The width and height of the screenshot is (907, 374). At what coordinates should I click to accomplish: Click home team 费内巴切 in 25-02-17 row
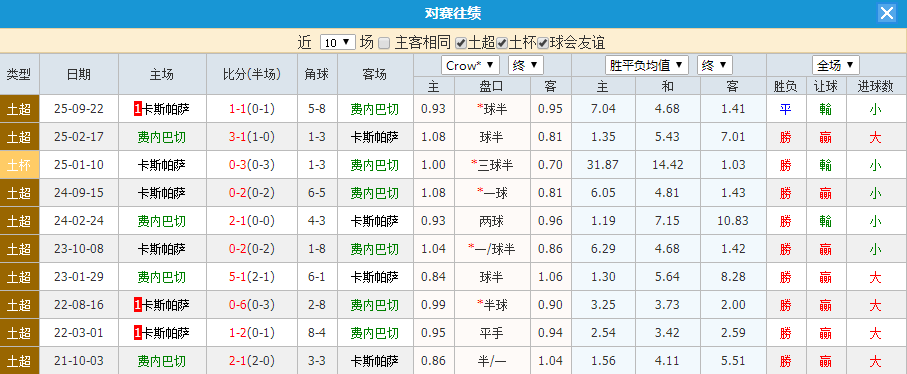(x=162, y=137)
